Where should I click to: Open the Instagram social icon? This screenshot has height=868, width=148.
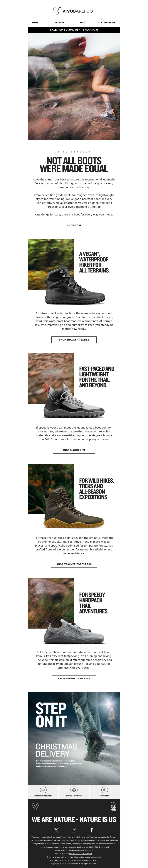point(74,830)
